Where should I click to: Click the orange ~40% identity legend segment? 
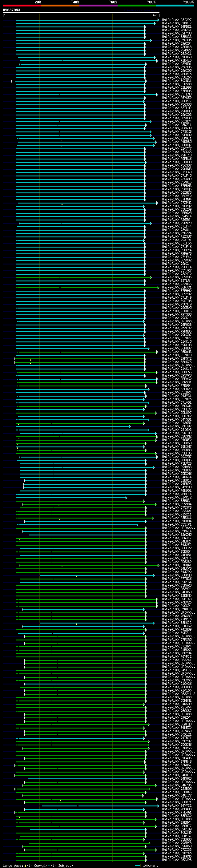(x=60, y=6)
